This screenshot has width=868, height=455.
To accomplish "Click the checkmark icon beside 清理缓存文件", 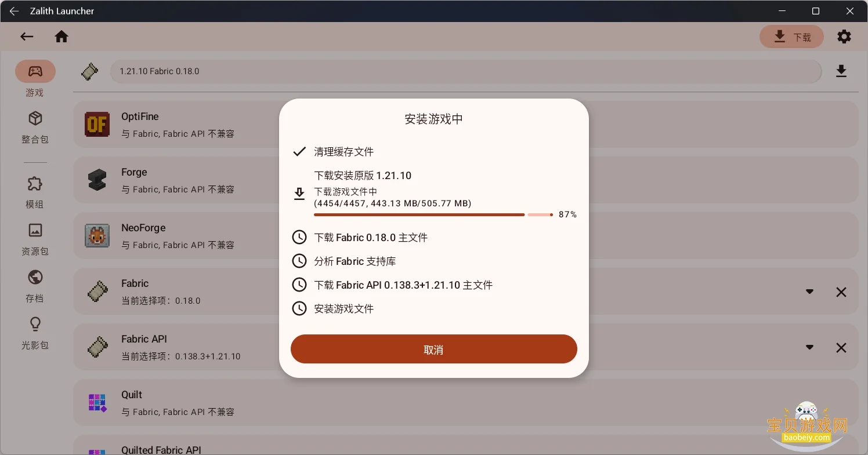I will pos(299,152).
